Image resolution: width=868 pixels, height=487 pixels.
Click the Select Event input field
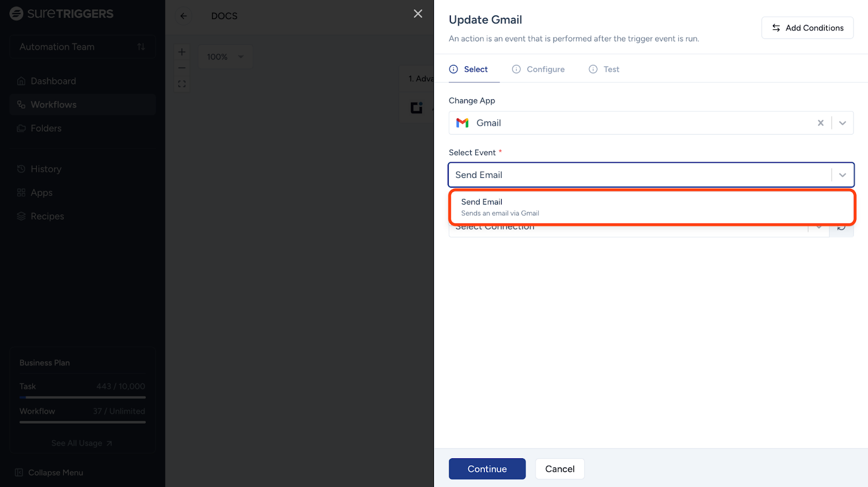tap(640, 175)
